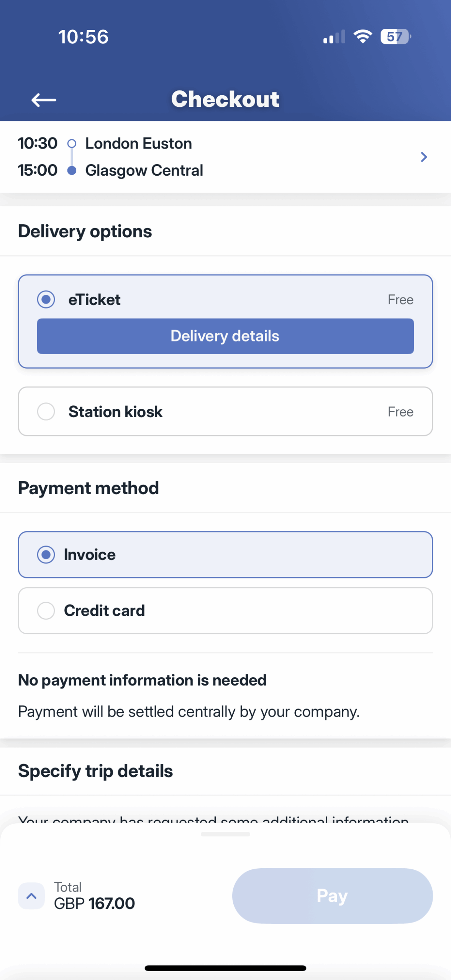Tap the Wi-Fi status icon
Viewport: 451px width, 980px height.
pos(362,37)
